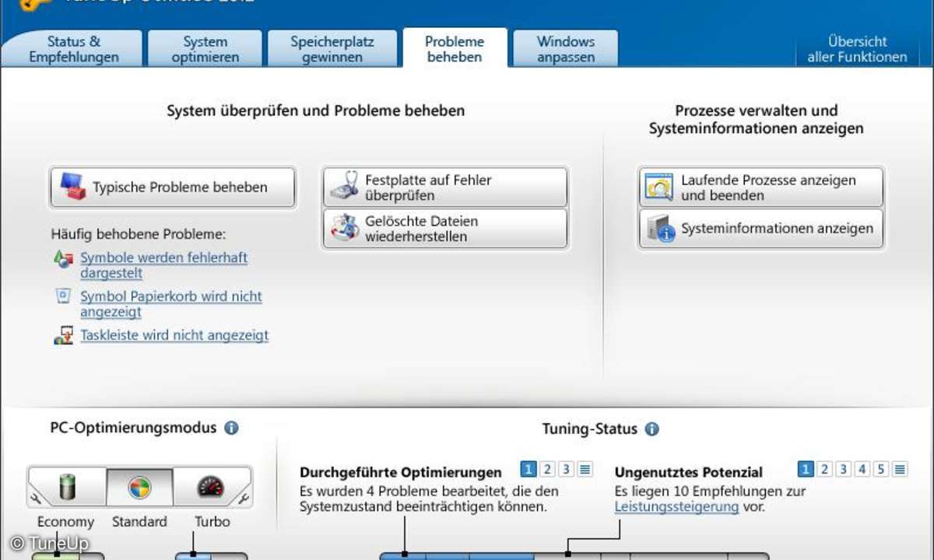934x560 pixels.
Task: Click Festplatte auf Fehler überprüfen button
Action: (445, 187)
